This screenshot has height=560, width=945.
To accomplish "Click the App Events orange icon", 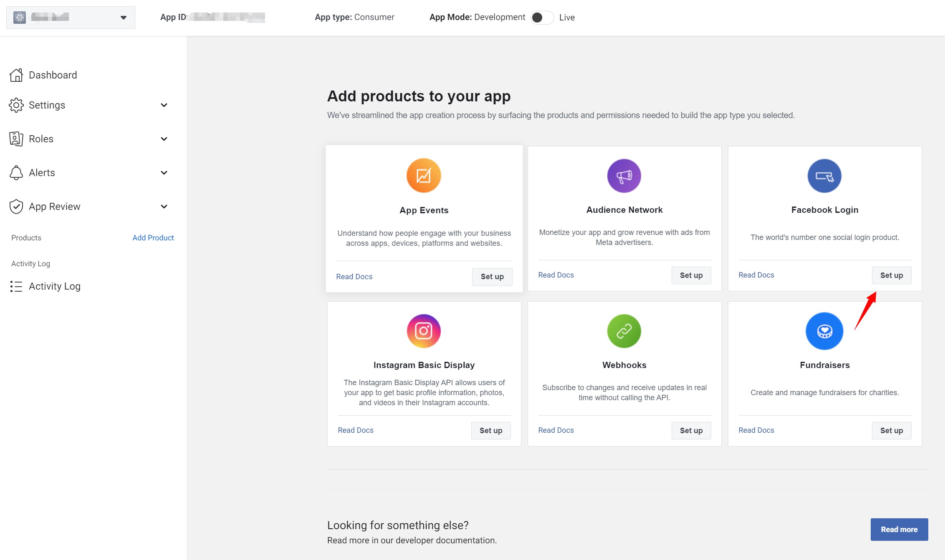I will pyautogui.click(x=424, y=176).
